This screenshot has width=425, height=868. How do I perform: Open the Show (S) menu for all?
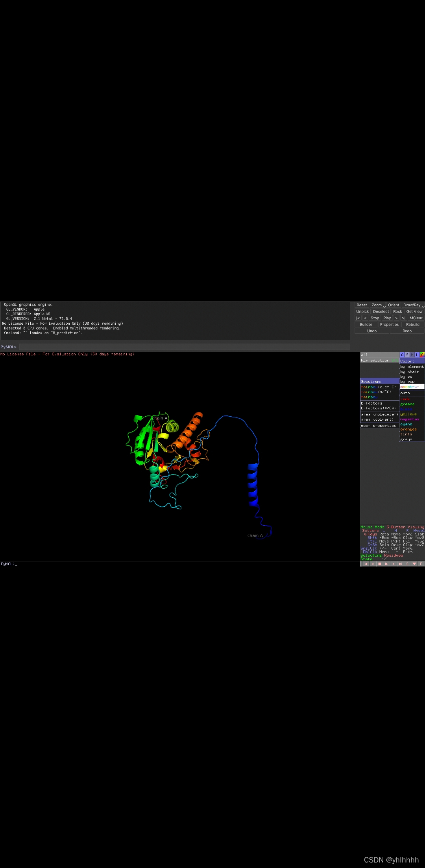407,355
